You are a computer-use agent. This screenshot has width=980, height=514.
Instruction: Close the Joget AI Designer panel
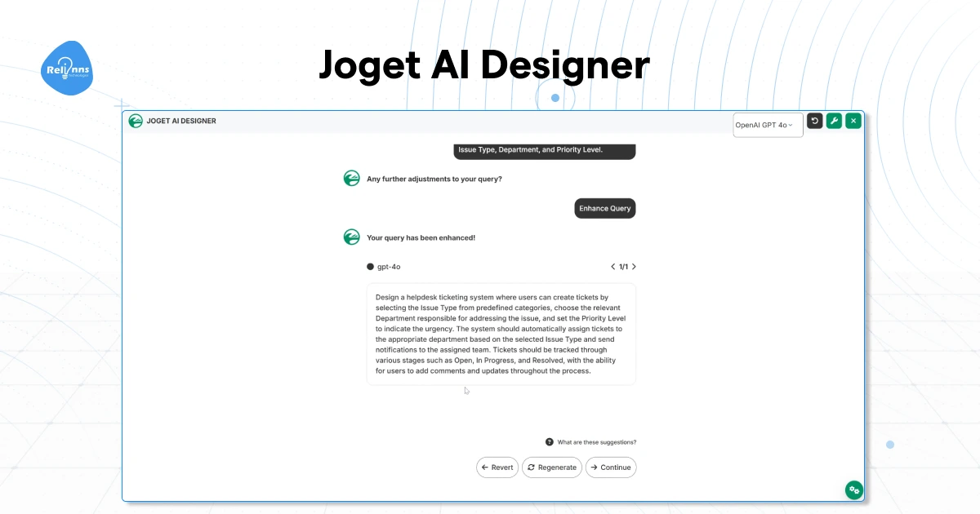(x=853, y=121)
